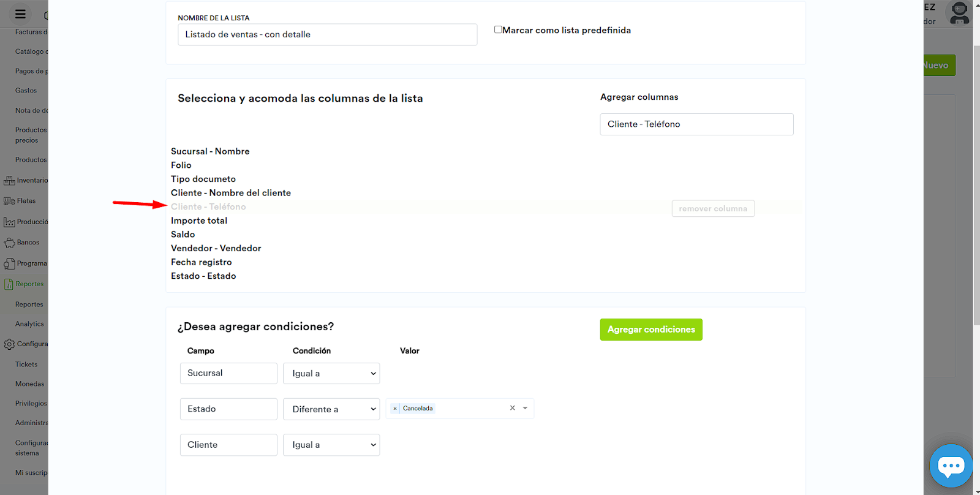
Task: Click the Bancos piggy bank icon
Action: tap(9, 243)
